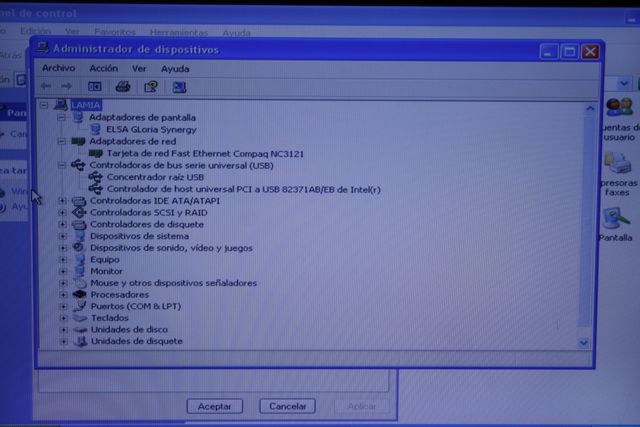Click the device list scroll down arrow
This screenshot has width=640, height=427.
click(x=584, y=342)
